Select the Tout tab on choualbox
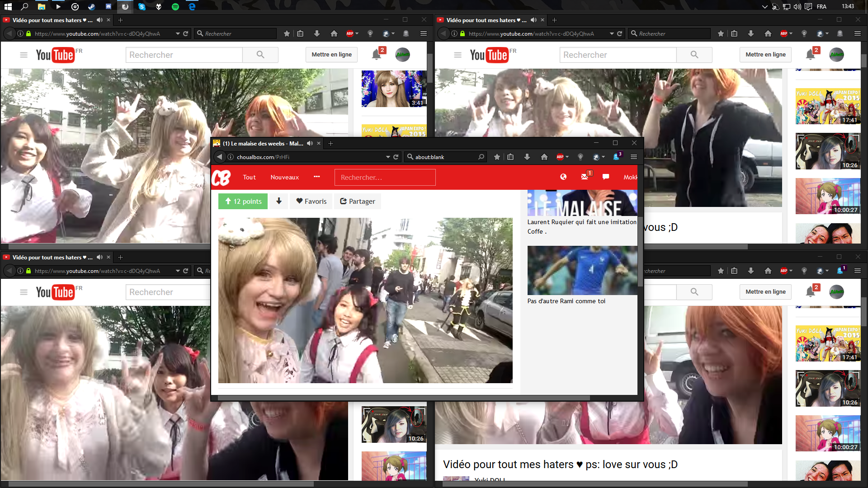 (249, 177)
